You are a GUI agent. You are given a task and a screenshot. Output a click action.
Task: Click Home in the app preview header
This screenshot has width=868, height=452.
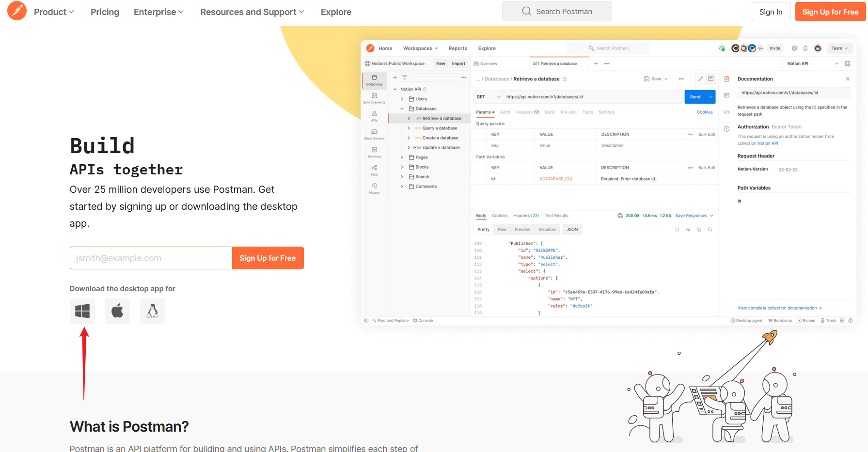point(385,48)
